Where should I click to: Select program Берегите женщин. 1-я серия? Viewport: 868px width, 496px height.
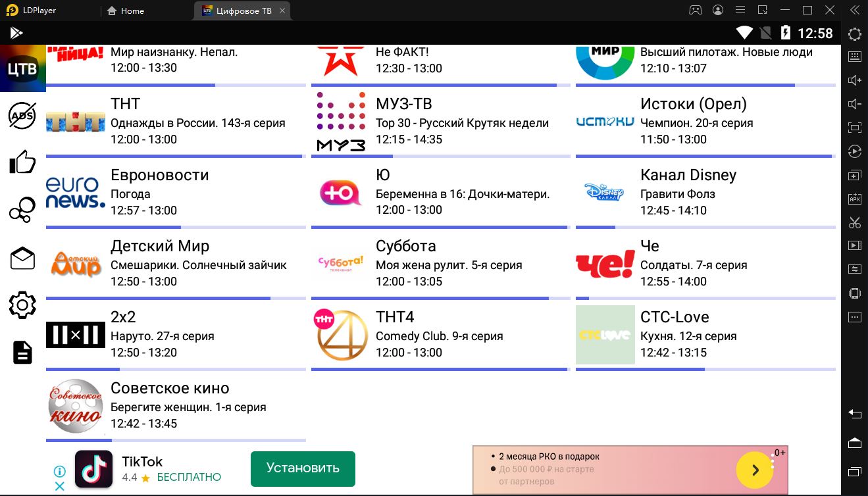tap(188, 407)
